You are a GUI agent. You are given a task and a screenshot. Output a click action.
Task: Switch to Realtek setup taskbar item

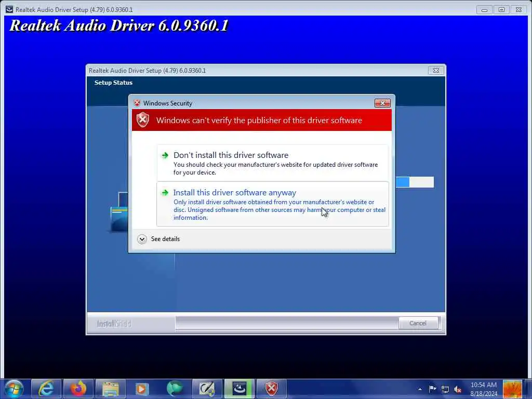click(x=239, y=389)
